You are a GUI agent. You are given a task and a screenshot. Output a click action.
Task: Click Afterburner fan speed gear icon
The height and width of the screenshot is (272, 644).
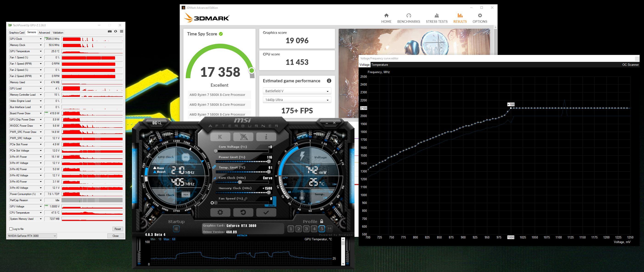click(212, 203)
